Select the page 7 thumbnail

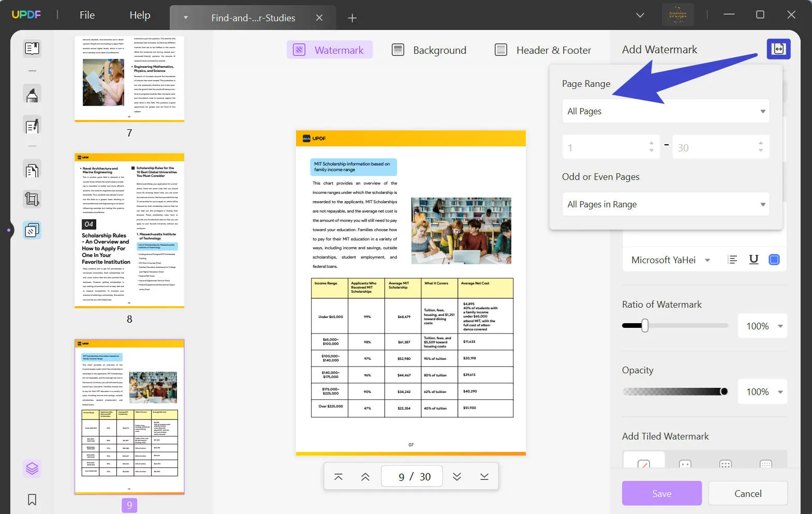[x=129, y=79]
